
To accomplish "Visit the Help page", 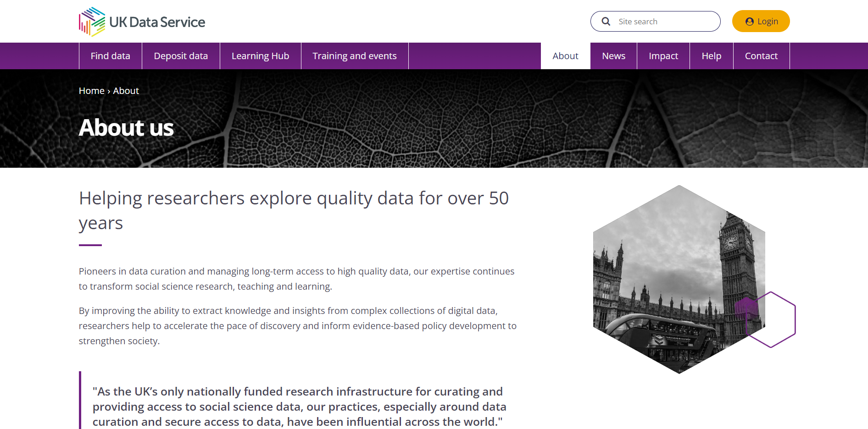I will [x=711, y=56].
